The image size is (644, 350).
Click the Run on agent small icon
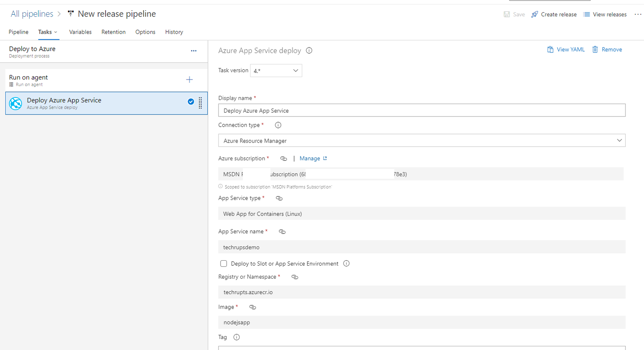[x=11, y=84]
